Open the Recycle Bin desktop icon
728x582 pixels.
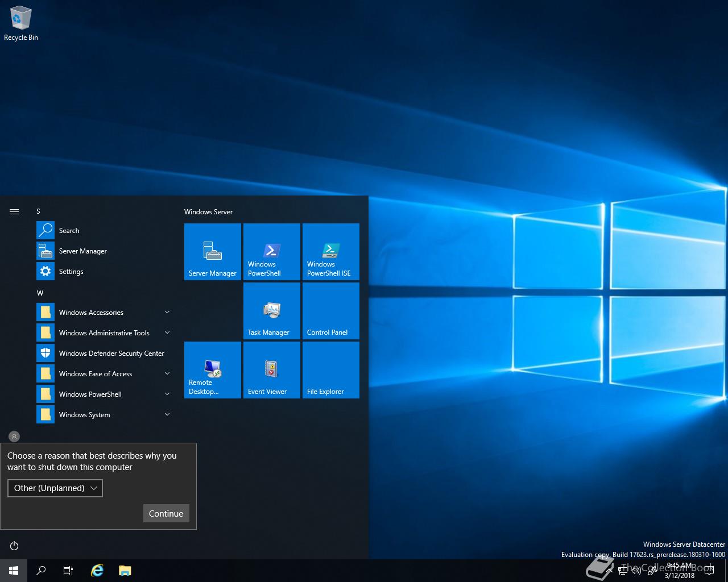click(21, 23)
